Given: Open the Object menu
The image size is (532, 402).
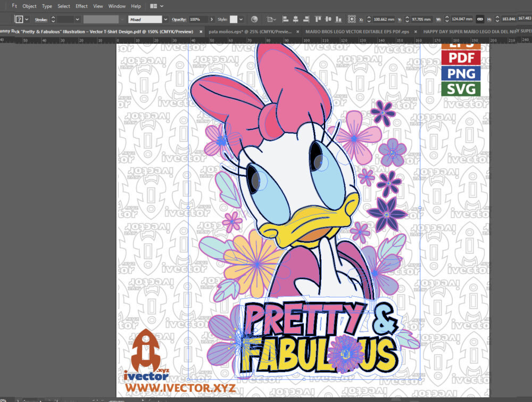Looking at the screenshot, I should tap(29, 6).
